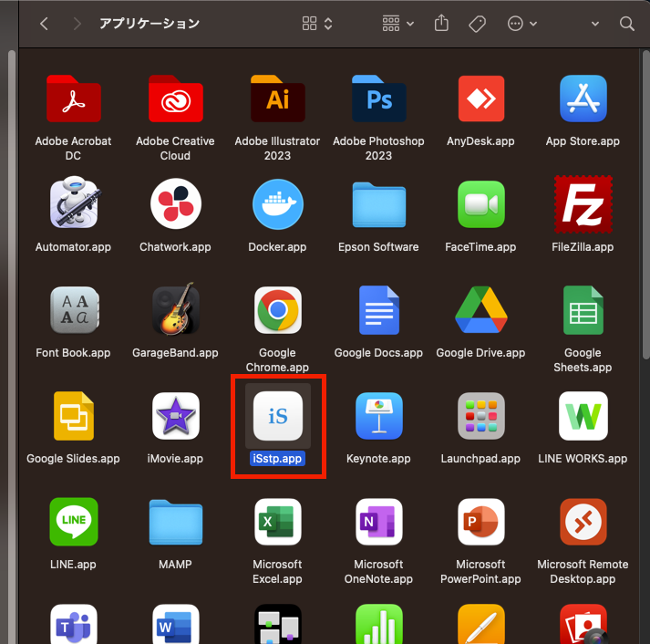Screen dimensions: 650x644
Task: Select the iSstp.app icon
Action: [x=278, y=416]
